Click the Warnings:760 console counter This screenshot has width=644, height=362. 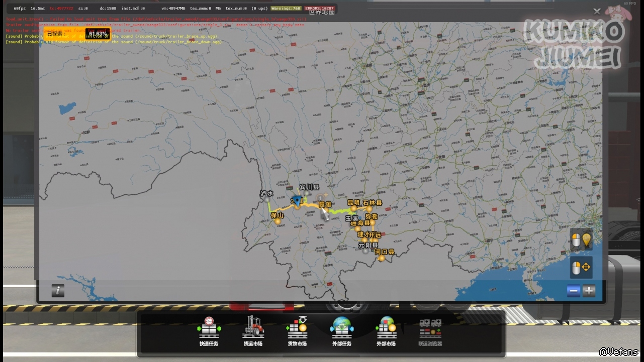[x=286, y=9]
